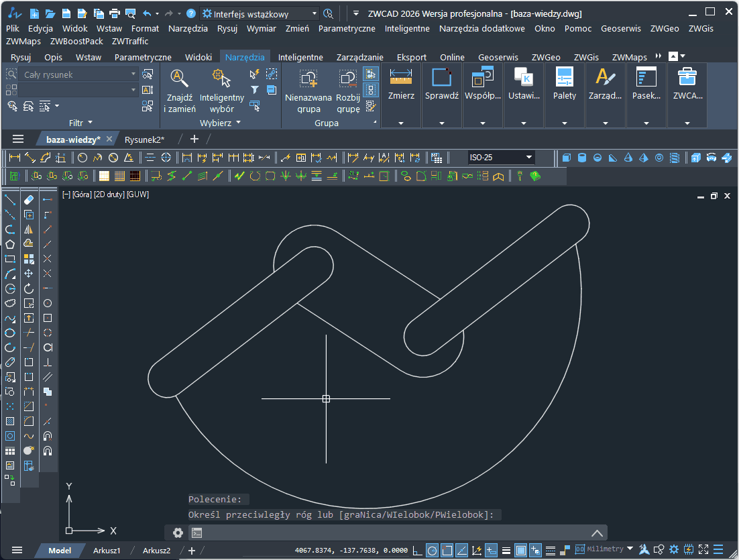
Task: Toggle lineweight display in status bar
Action: click(506, 550)
